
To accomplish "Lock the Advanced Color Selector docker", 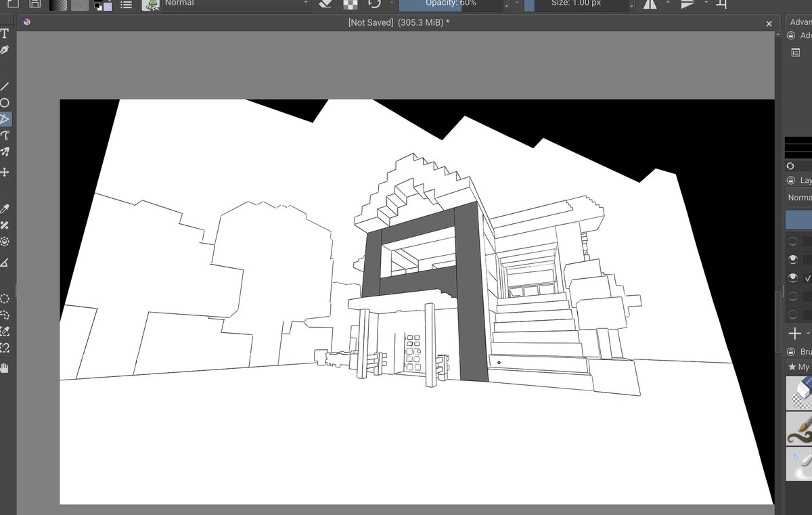I will [791, 35].
